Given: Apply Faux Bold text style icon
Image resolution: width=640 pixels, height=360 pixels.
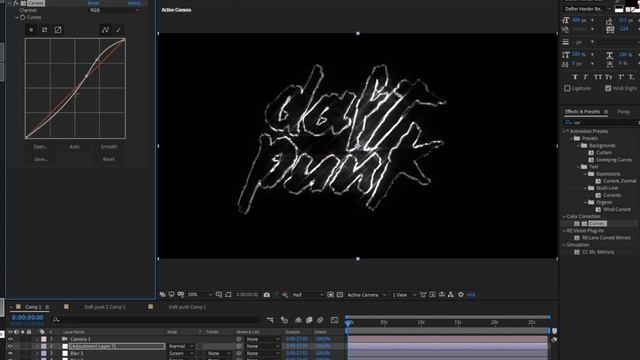Looking at the screenshot, I should [x=575, y=77].
